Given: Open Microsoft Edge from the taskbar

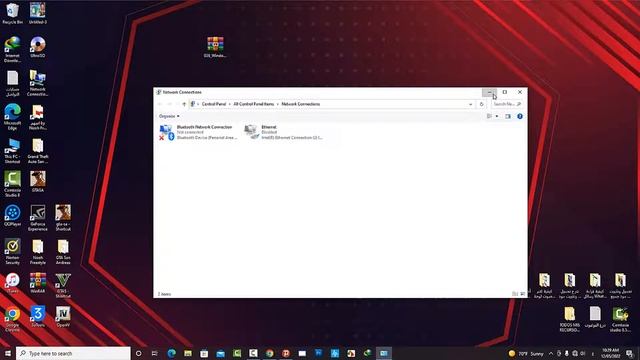Looking at the screenshot, I should (171, 353).
